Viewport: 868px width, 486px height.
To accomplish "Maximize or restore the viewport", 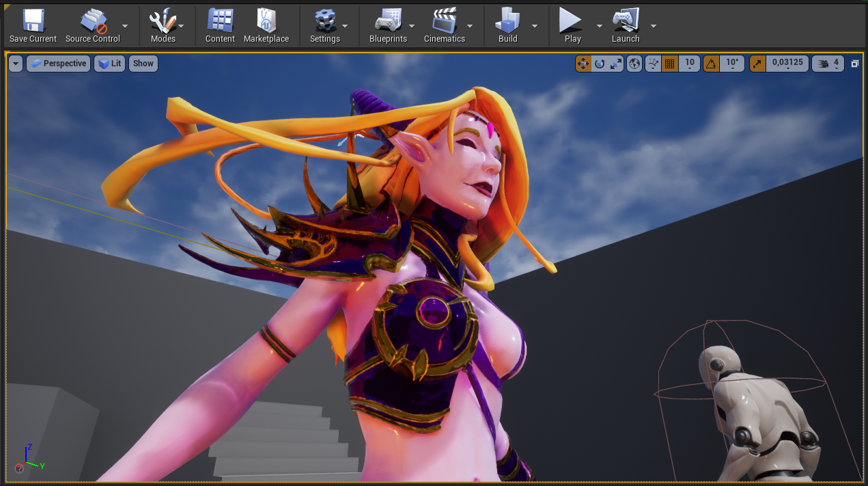I will pyautogui.click(x=855, y=64).
